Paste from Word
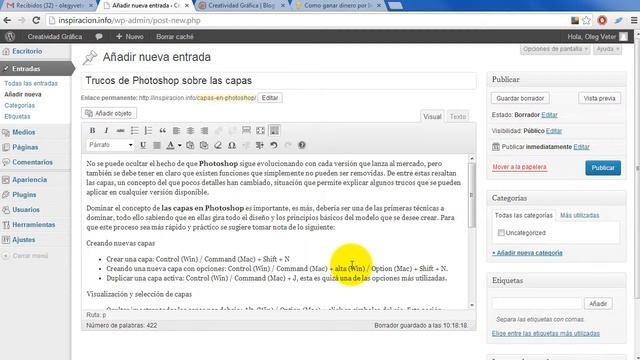The height and width of the screenshot is (360, 640). pyautogui.click(x=204, y=145)
